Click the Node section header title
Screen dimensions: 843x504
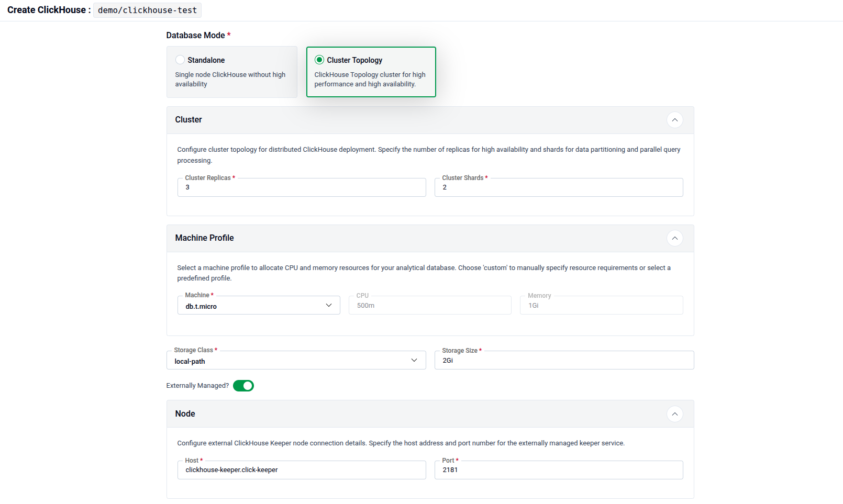[185, 414]
